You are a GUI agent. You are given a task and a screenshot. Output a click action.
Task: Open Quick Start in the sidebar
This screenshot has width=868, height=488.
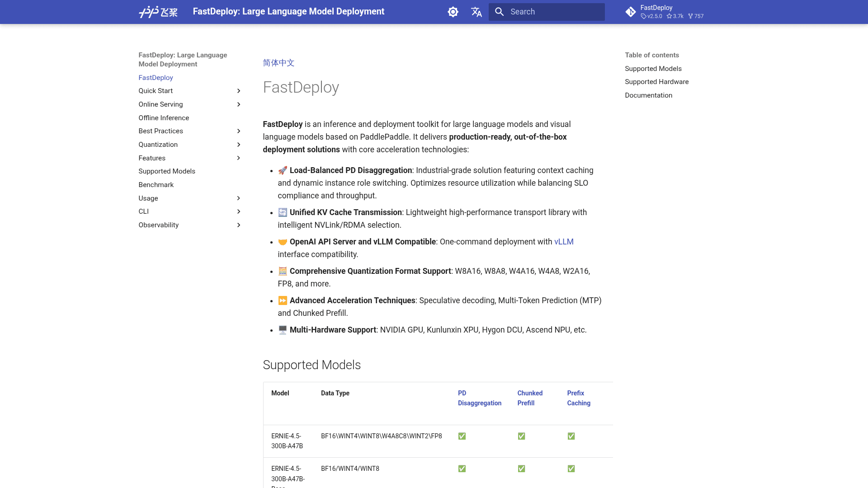[156, 91]
